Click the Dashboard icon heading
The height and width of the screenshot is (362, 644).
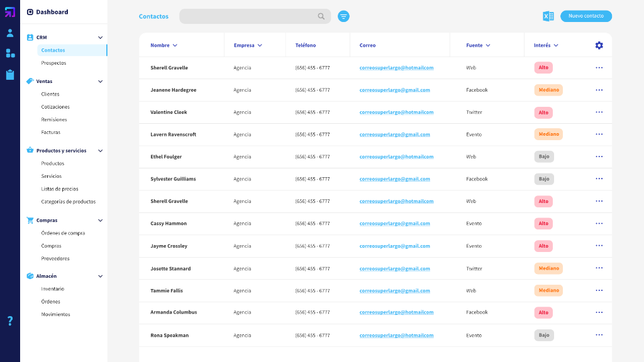click(x=30, y=12)
